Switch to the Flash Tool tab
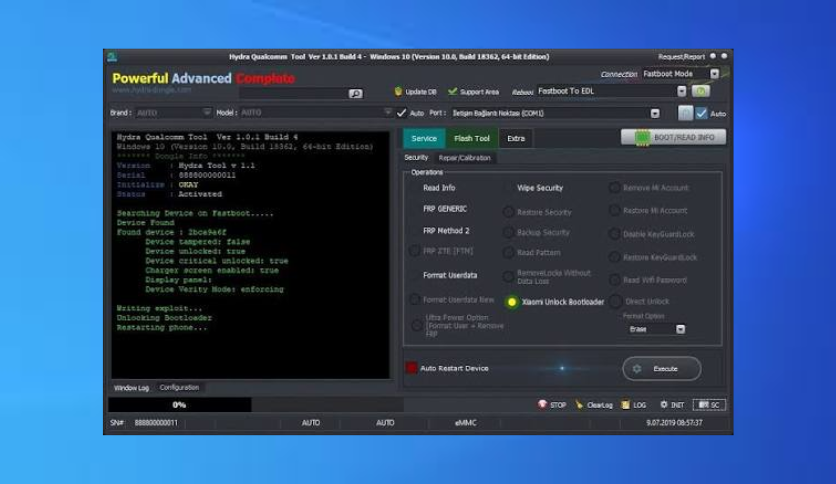The height and width of the screenshot is (484, 836). pos(472,139)
